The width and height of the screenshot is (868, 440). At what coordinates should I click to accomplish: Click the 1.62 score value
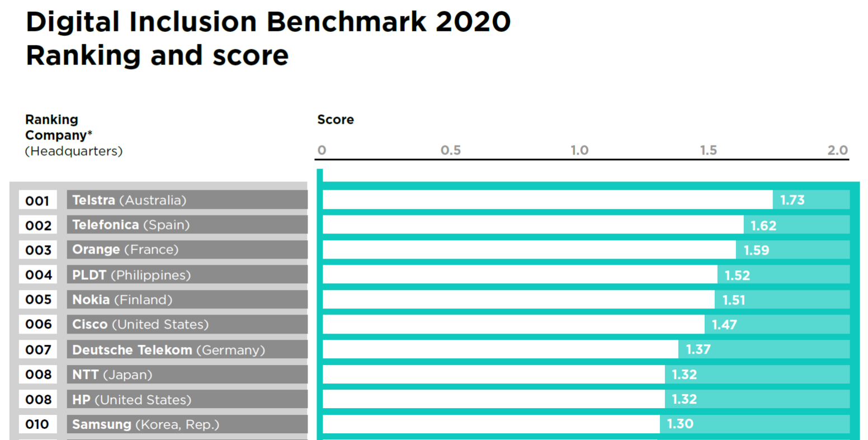[x=763, y=226]
